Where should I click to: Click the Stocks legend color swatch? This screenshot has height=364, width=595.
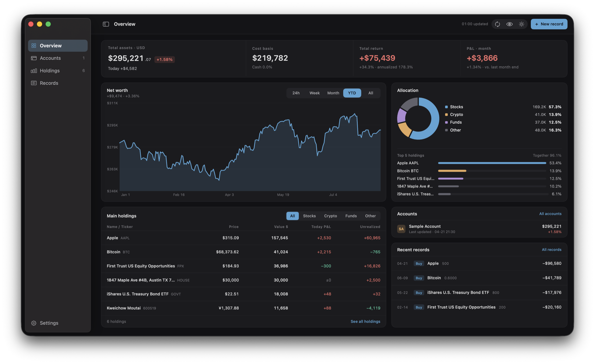pos(446,107)
